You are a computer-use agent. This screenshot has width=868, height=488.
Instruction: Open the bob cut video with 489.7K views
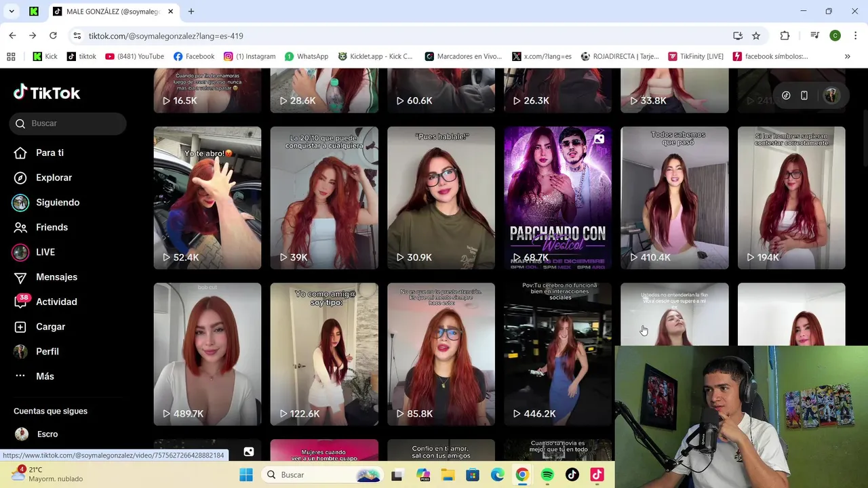pos(207,354)
